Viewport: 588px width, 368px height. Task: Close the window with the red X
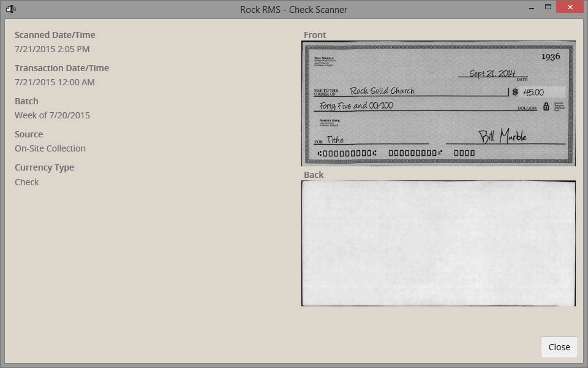tap(570, 7)
